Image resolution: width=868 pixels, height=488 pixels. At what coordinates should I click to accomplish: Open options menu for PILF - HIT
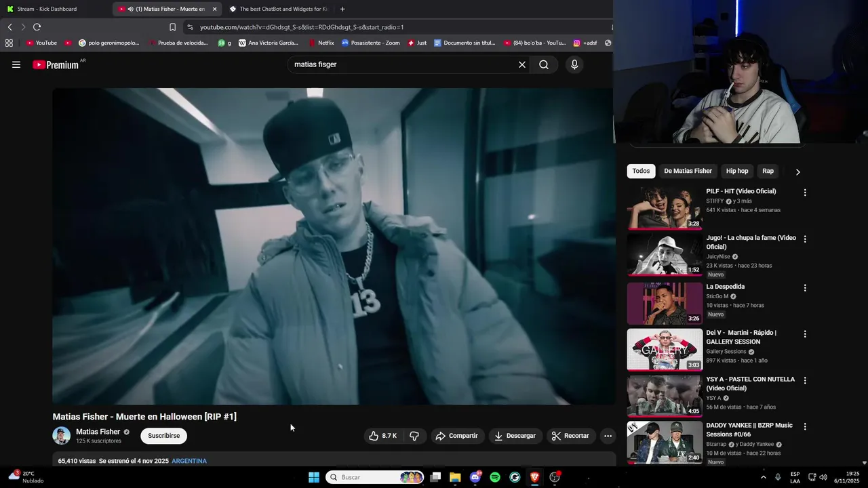(x=805, y=192)
